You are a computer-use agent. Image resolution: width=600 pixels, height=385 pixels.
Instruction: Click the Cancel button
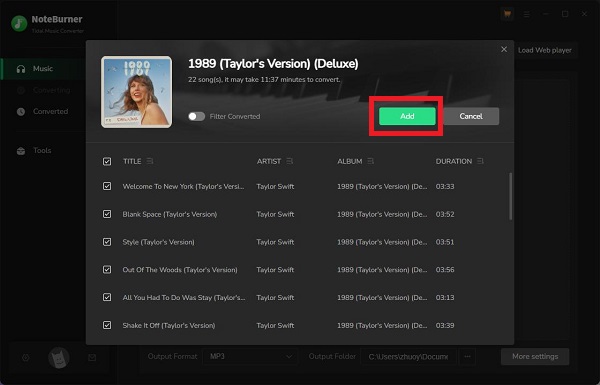click(471, 116)
